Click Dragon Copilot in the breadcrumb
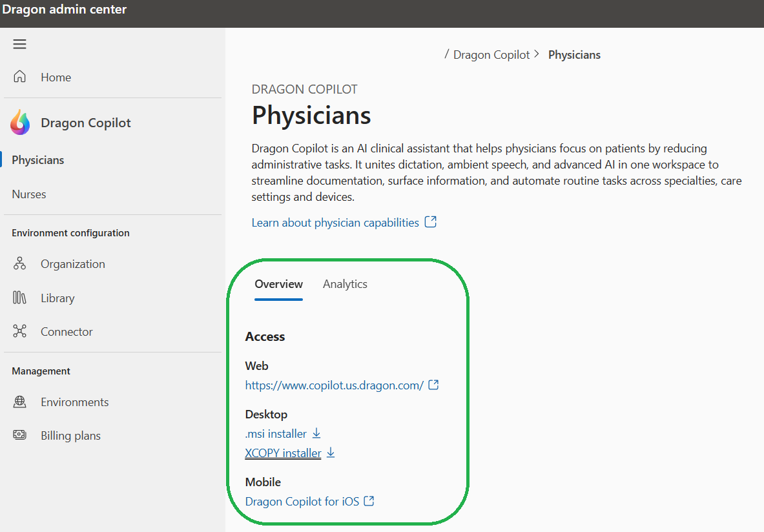 (x=491, y=55)
